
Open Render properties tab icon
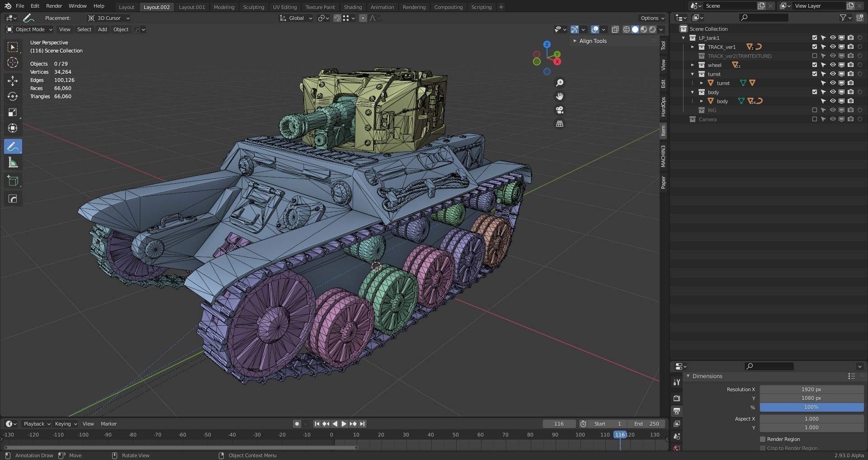click(676, 398)
